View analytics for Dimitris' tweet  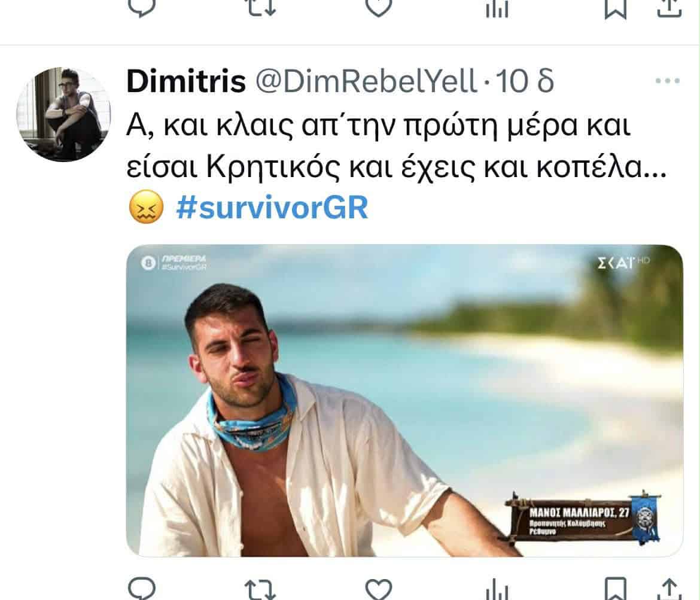497,589
